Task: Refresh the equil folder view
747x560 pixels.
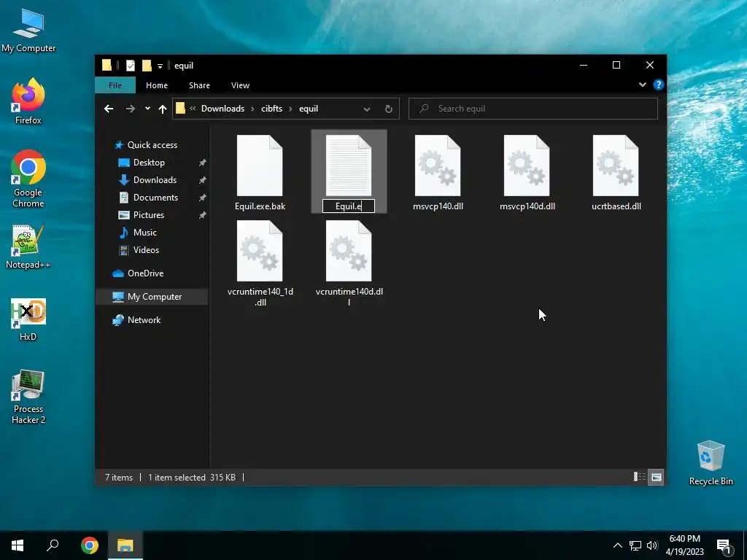Action: [388, 109]
